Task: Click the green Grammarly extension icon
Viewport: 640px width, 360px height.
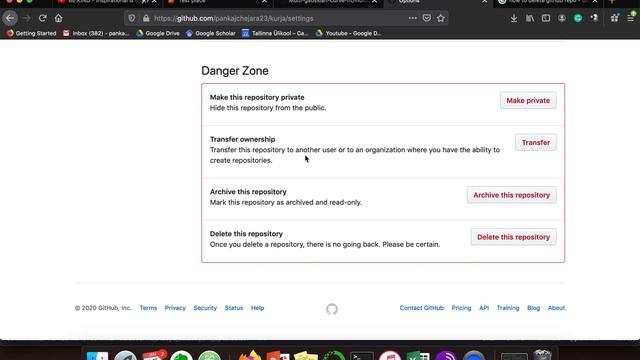Action: 578,18
